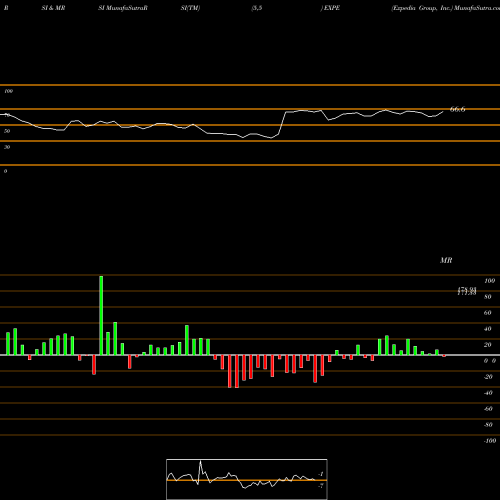Click the MR axis label 80
This screenshot has width=500, height=500.
click(488, 297)
